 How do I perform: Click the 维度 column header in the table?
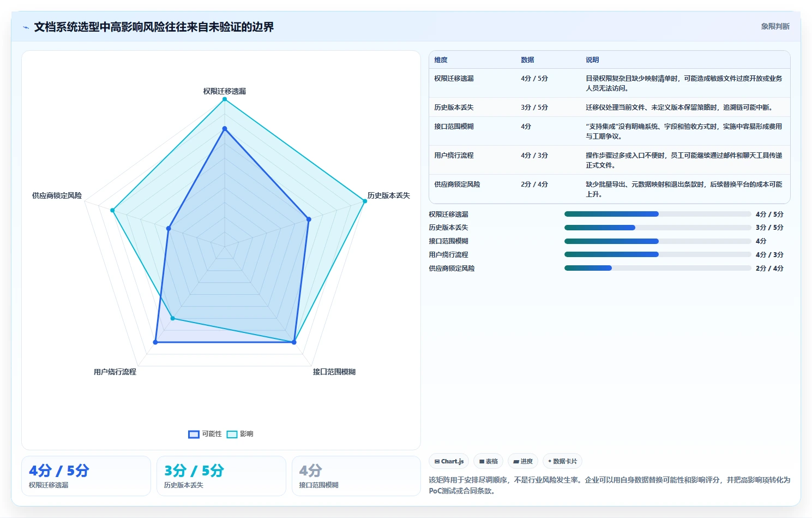pyautogui.click(x=441, y=60)
